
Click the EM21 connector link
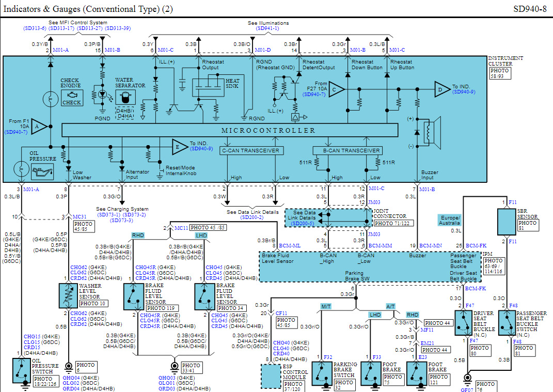click(428, 343)
